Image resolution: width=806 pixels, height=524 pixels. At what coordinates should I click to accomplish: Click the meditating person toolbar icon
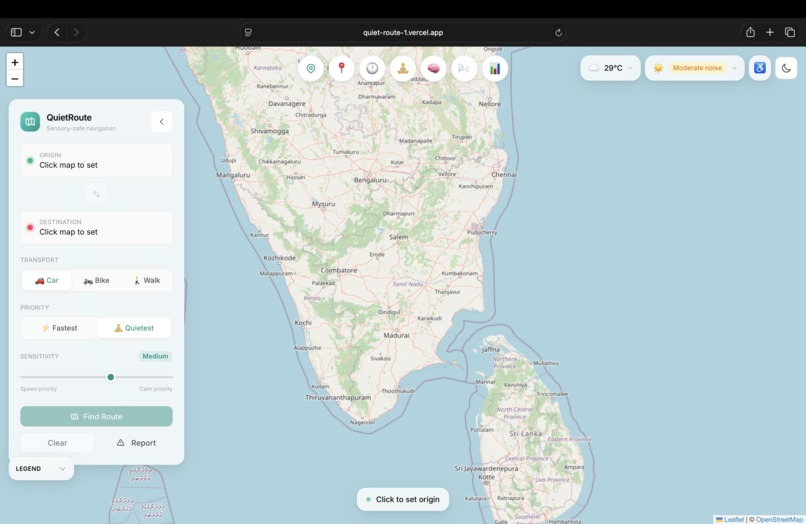(x=403, y=68)
